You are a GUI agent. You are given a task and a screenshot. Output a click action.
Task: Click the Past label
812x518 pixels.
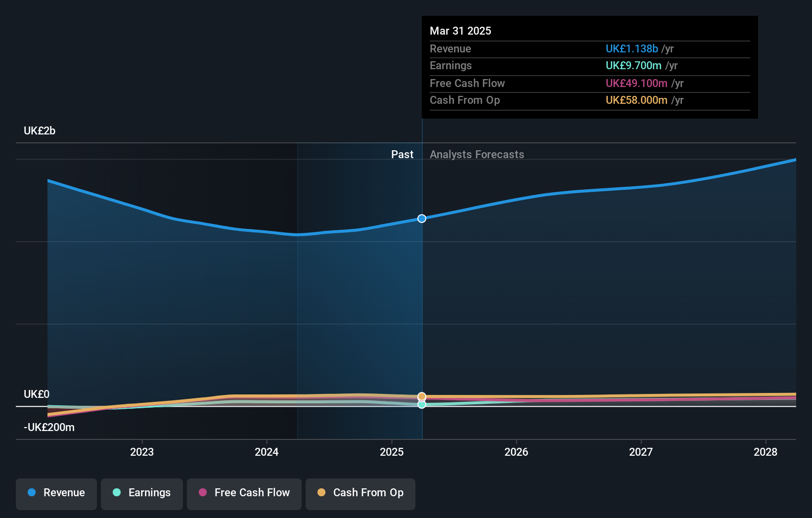tap(402, 155)
